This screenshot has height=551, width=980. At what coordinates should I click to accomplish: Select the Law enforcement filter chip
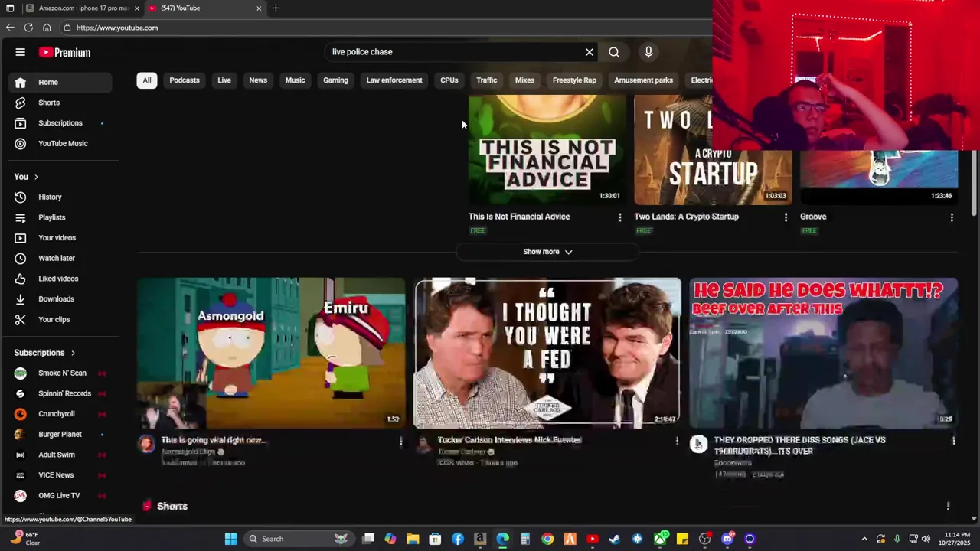pos(394,80)
